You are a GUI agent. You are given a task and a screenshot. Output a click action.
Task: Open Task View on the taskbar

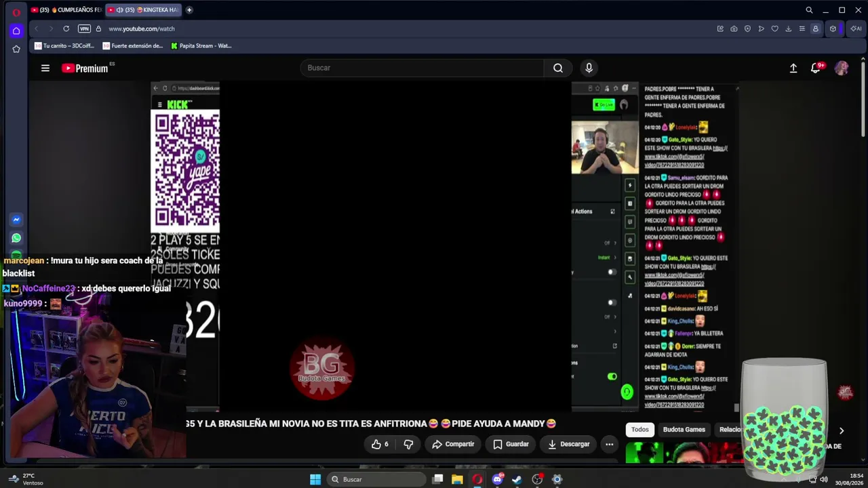pyautogui.click(x=438, y=479)
